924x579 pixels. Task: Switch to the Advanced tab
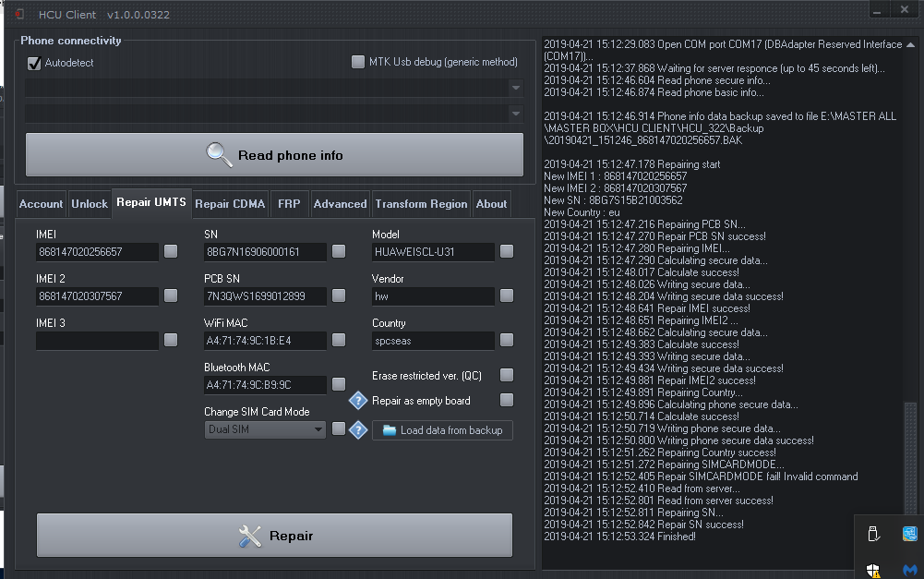[340, 204]
